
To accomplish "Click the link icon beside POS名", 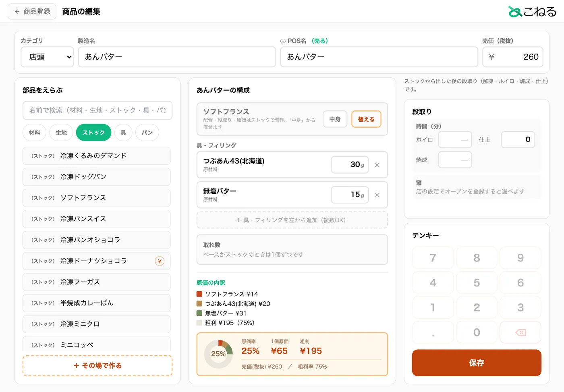I will [283, 41].
